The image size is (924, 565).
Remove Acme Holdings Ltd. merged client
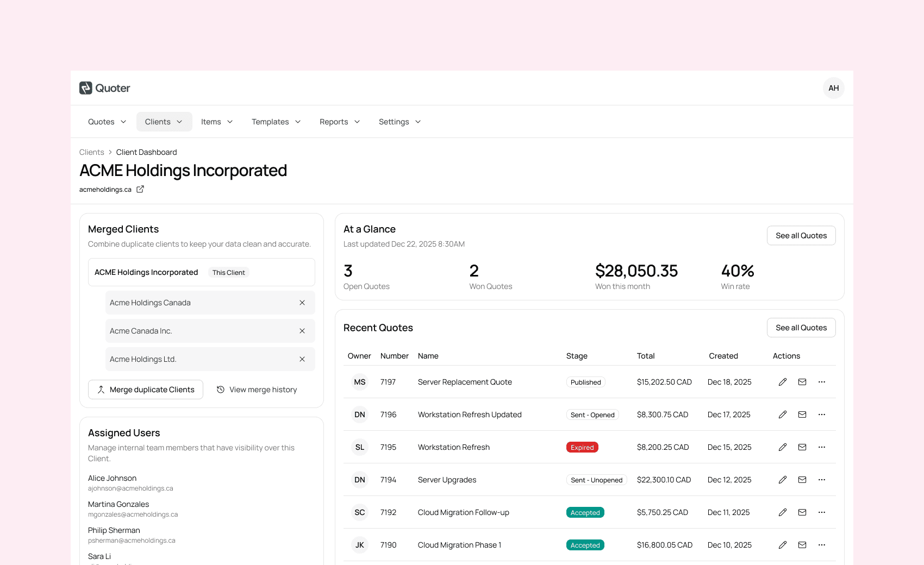tap(302, 359)
